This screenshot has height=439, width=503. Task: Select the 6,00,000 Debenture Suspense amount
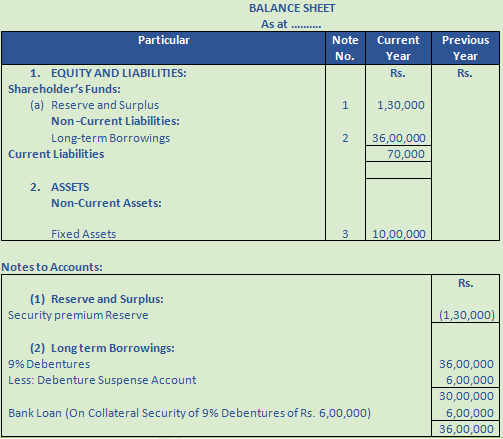coord(470,380)
